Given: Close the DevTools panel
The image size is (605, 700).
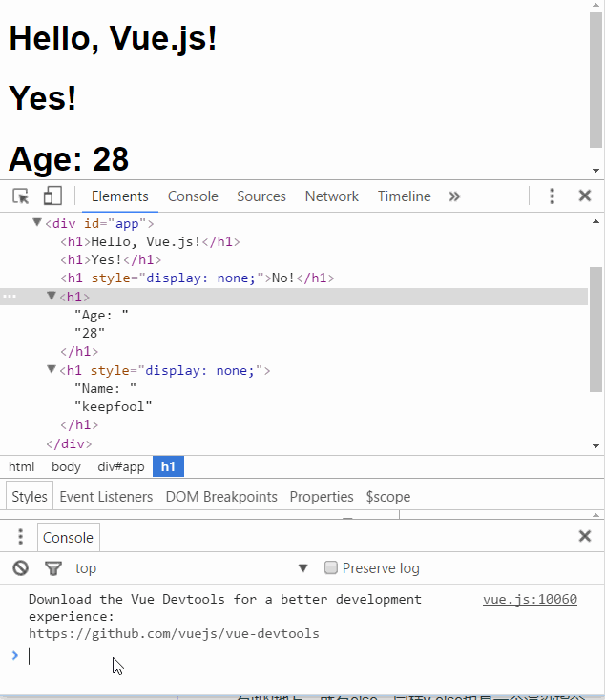Looking at the screenshot, I should [x=585, y=196].
